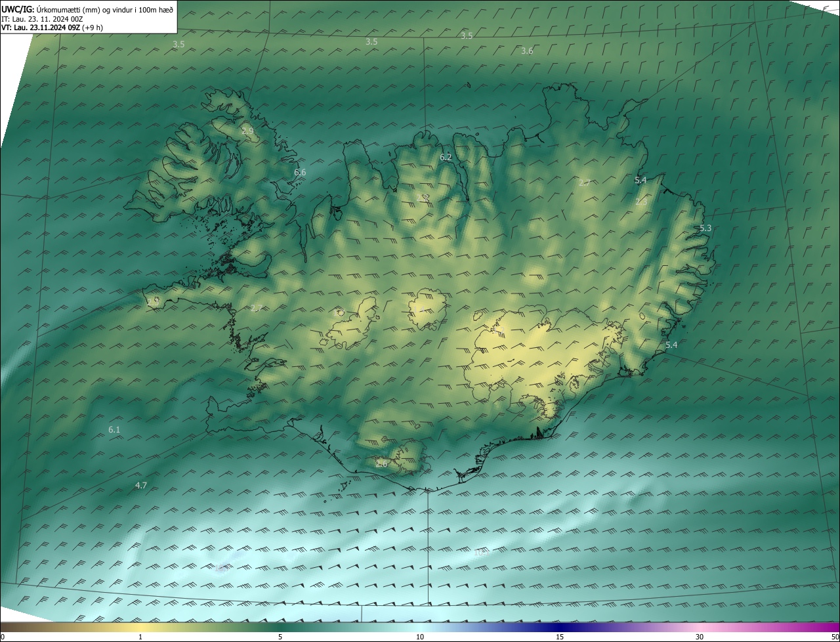Select the "10" tick on the colour scale
The width and height of the screenshot is (840, 642).
[x=420, y=637]
